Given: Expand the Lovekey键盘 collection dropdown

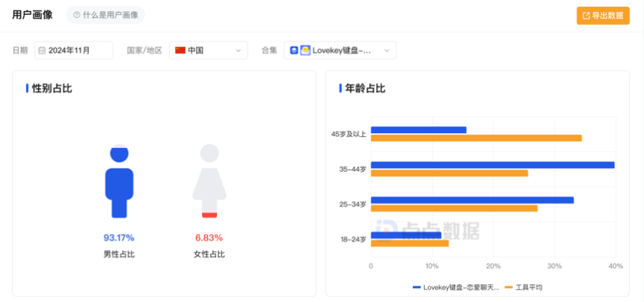Looking at the screenshot, I should 340,51.
